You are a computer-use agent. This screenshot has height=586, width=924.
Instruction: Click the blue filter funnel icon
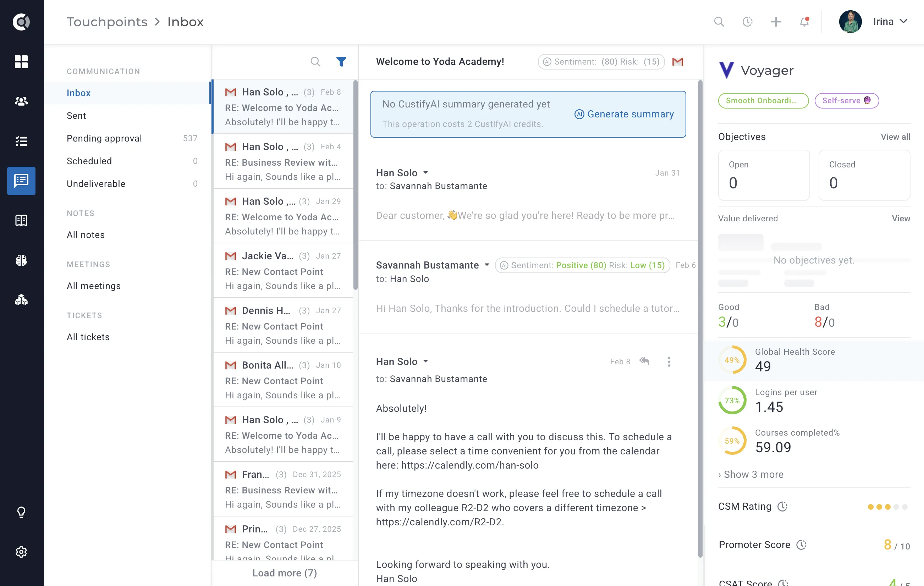click(341, 61)
